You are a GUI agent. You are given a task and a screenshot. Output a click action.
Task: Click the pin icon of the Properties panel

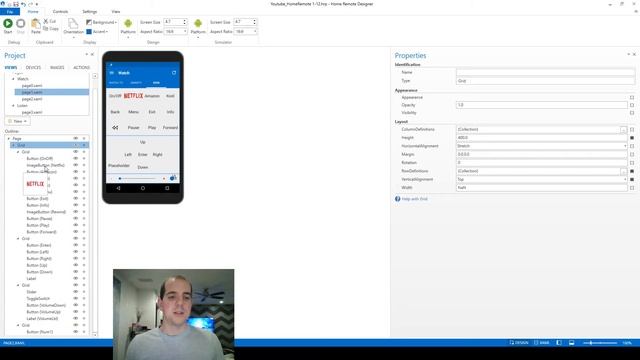629,54
